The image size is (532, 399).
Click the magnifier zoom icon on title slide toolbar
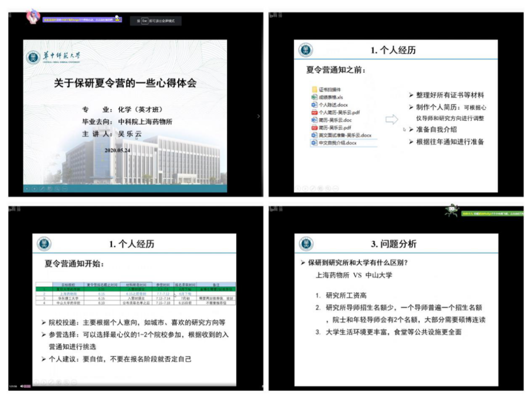pyautogui.click(x=58, y=189)
